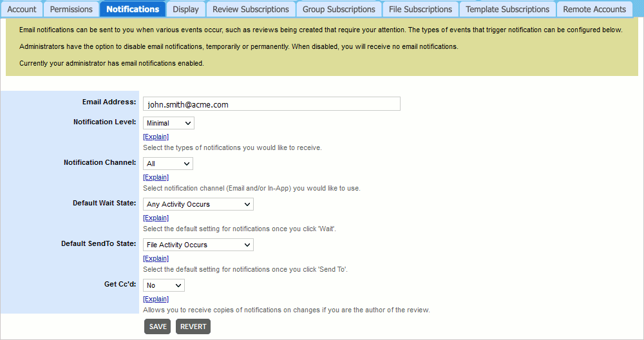Click Explain link under Default Wait State
The height and width of the screenshot is (340, 644).
point(156,218)
